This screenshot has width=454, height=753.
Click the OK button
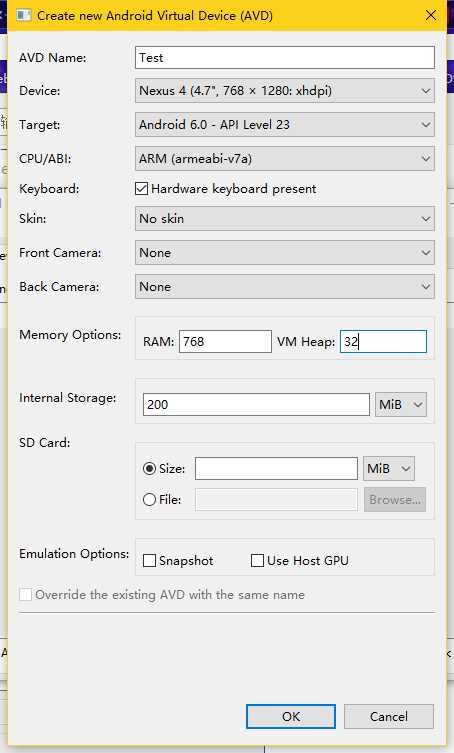291,717
